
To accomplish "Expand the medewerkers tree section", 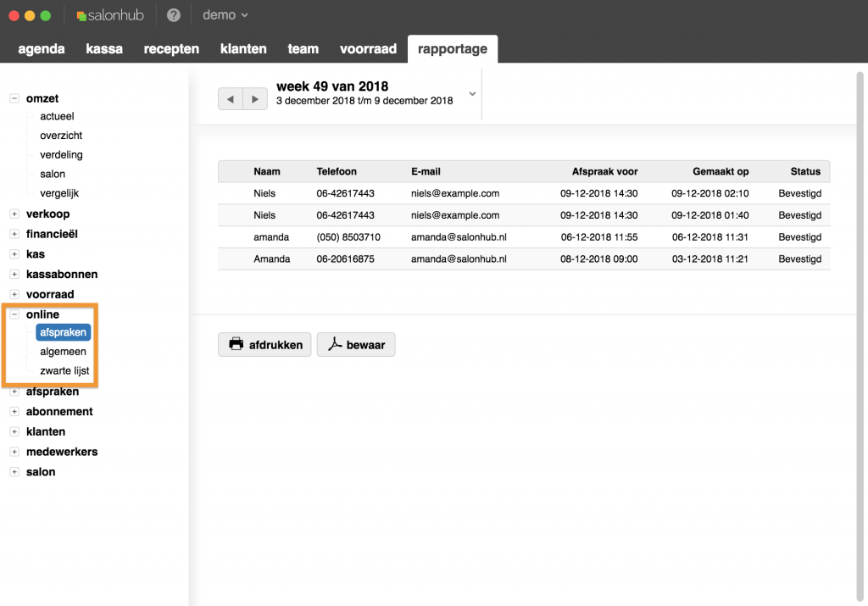I will 14,452.
